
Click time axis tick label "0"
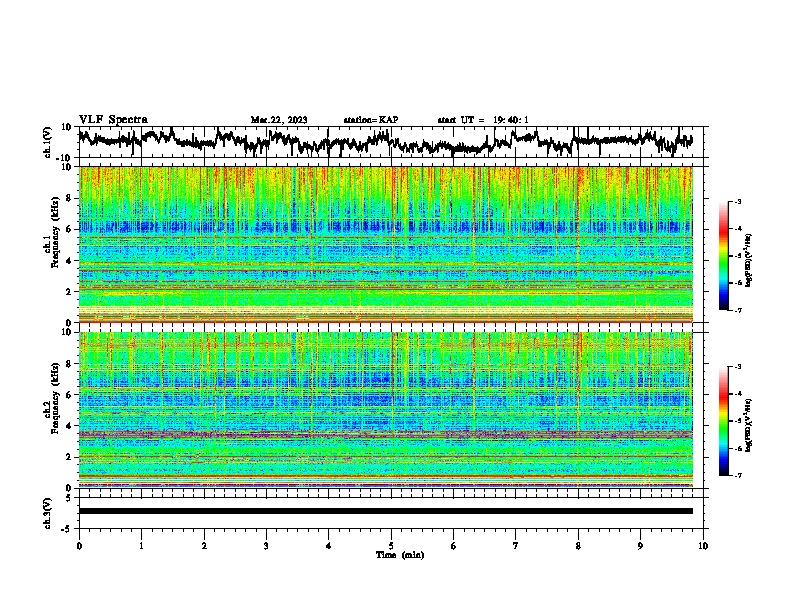[x=79, y=546]
